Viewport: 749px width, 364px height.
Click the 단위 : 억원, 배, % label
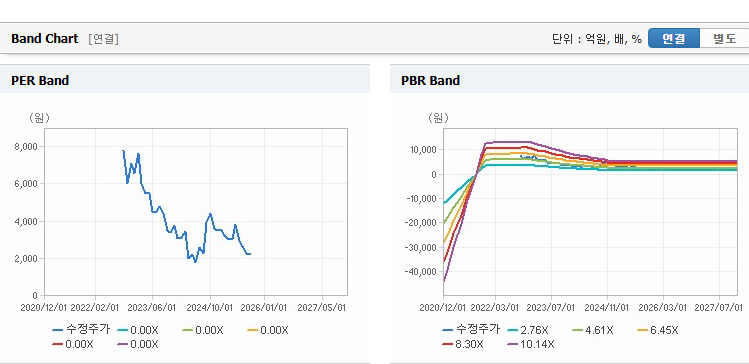tap(597, 39)
